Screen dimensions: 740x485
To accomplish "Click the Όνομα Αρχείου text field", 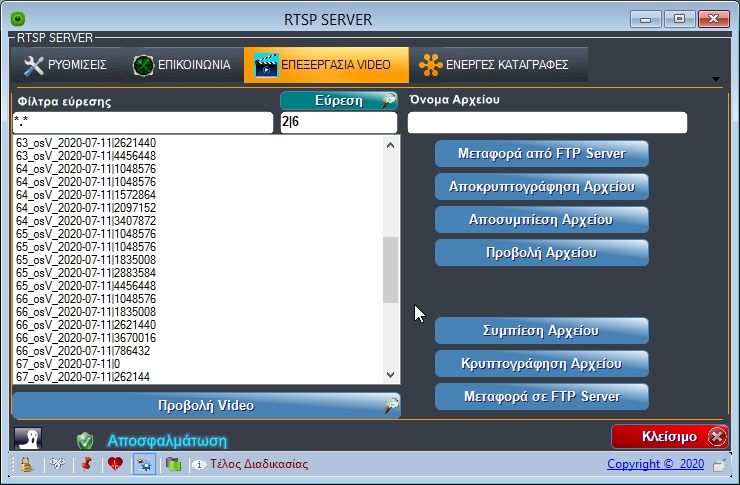I will click(x=547, y=122).
